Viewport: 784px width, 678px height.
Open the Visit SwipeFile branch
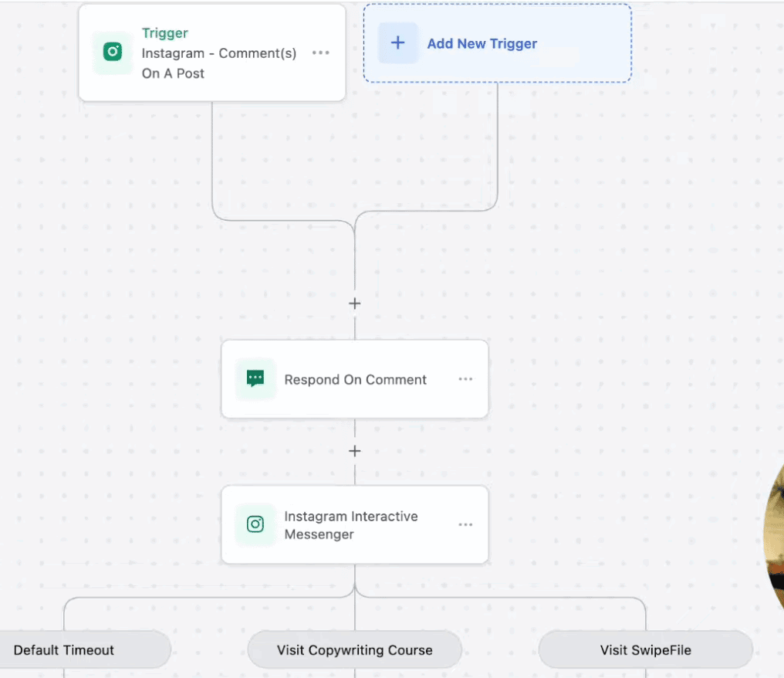pos(645,650)
